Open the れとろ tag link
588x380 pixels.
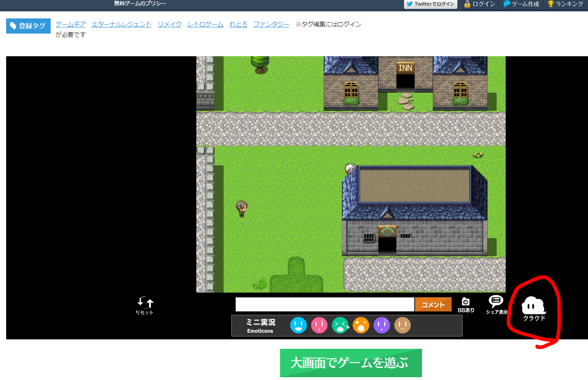pos(238,24)
